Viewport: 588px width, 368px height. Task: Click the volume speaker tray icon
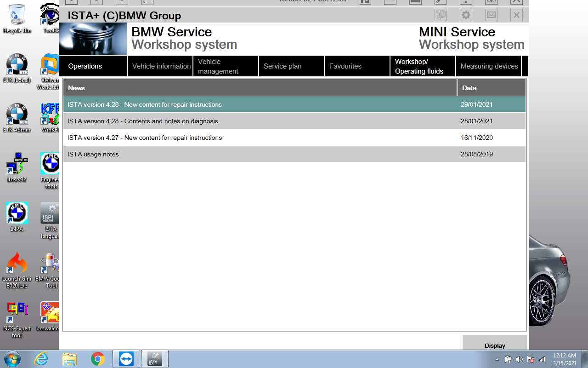[x=520, y=359]
